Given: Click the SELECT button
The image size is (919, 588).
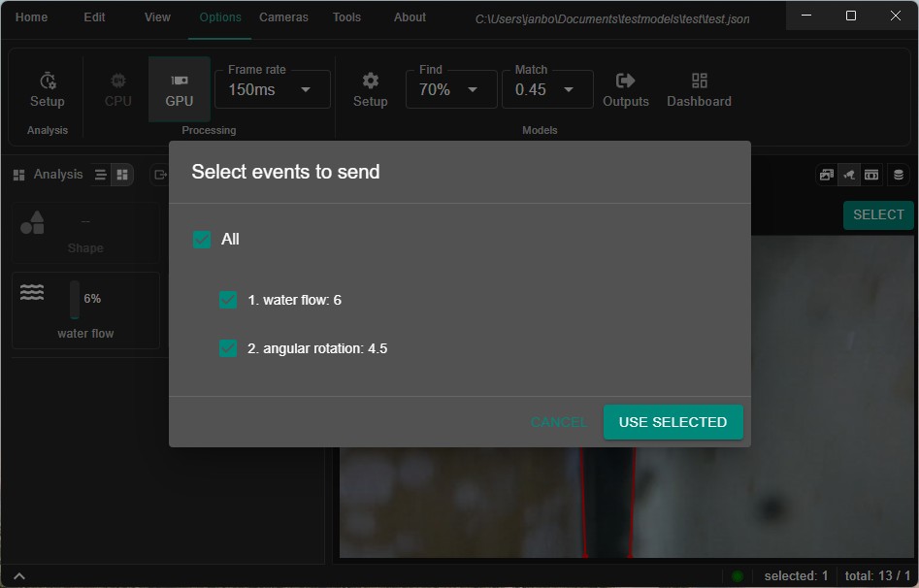Looking at the screenshot, I should (x=878, y=215).
